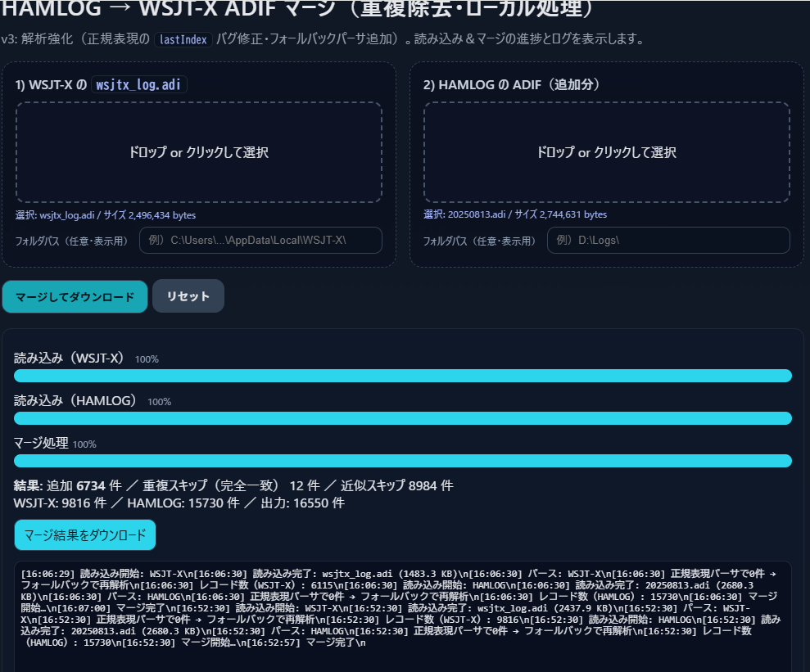Screen dimensions: 810x672
Task: Click the 100% value next to マージ処理
Action: pyautogui.click(x=84, y=444)
